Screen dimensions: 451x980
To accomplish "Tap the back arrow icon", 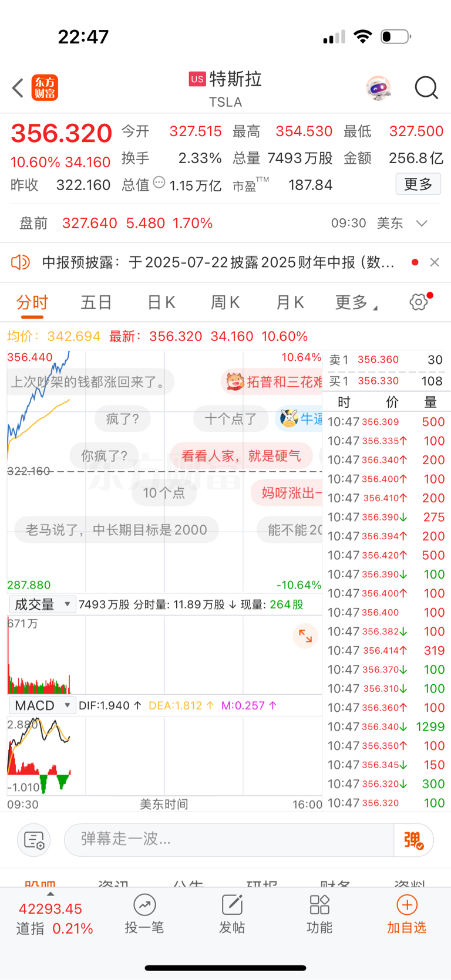I will (x=18, y=88).
